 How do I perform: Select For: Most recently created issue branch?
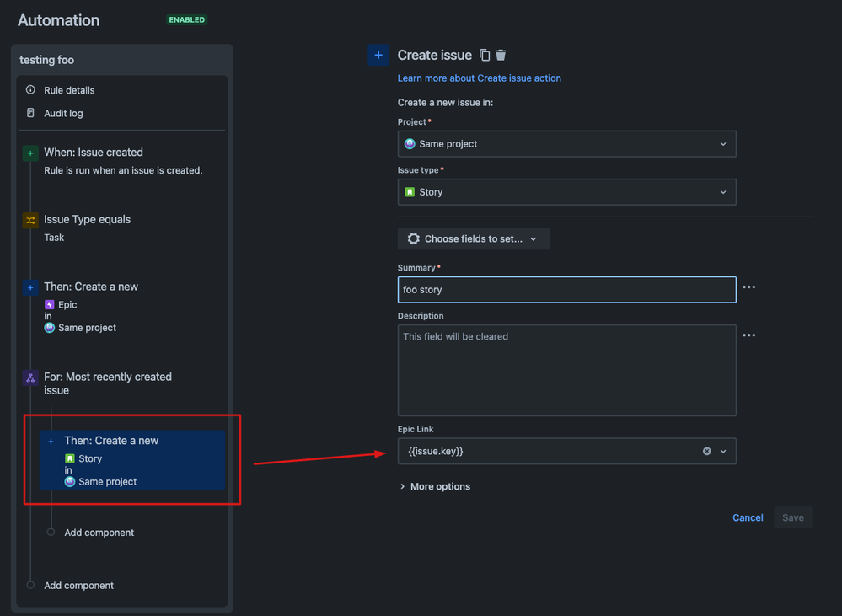coord(108,383)
